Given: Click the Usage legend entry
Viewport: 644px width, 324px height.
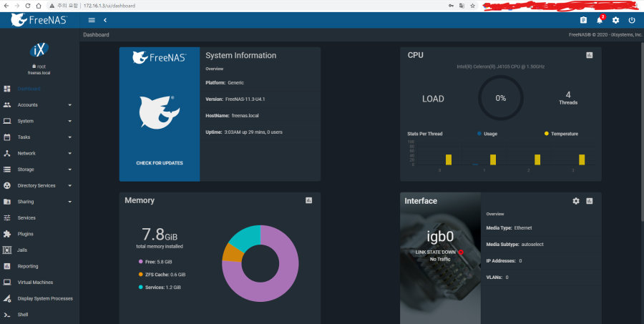Looking at the screenshot, I should pos(487,134).
